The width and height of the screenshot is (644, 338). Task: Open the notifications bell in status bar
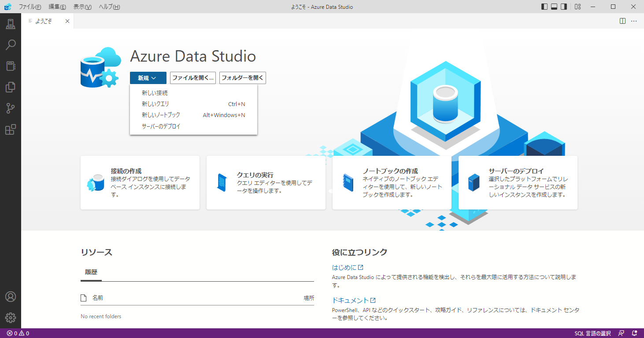[x=634, y=333]
